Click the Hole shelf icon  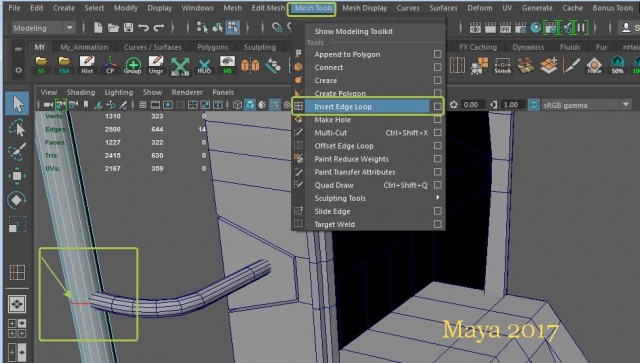(594, 65)
